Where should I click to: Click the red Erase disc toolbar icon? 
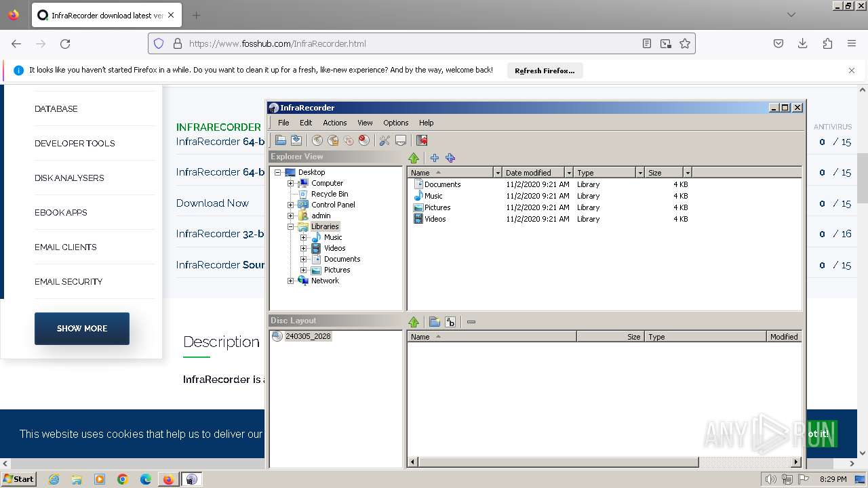click(x=364, y=140)
